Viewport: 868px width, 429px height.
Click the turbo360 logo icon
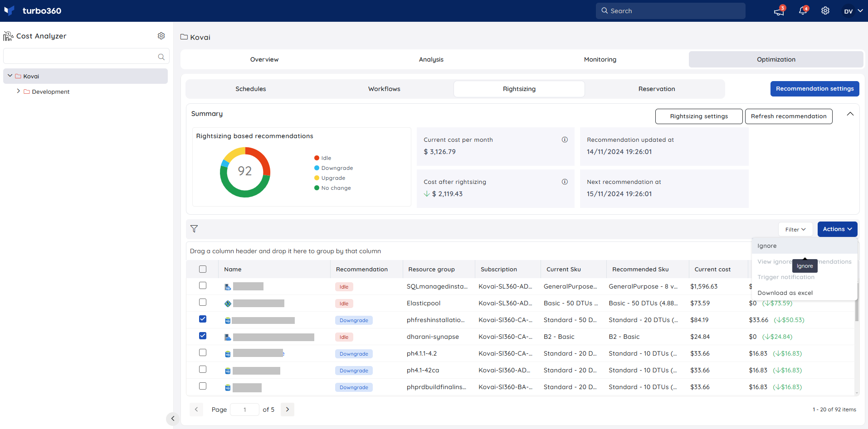coord(9,11)
